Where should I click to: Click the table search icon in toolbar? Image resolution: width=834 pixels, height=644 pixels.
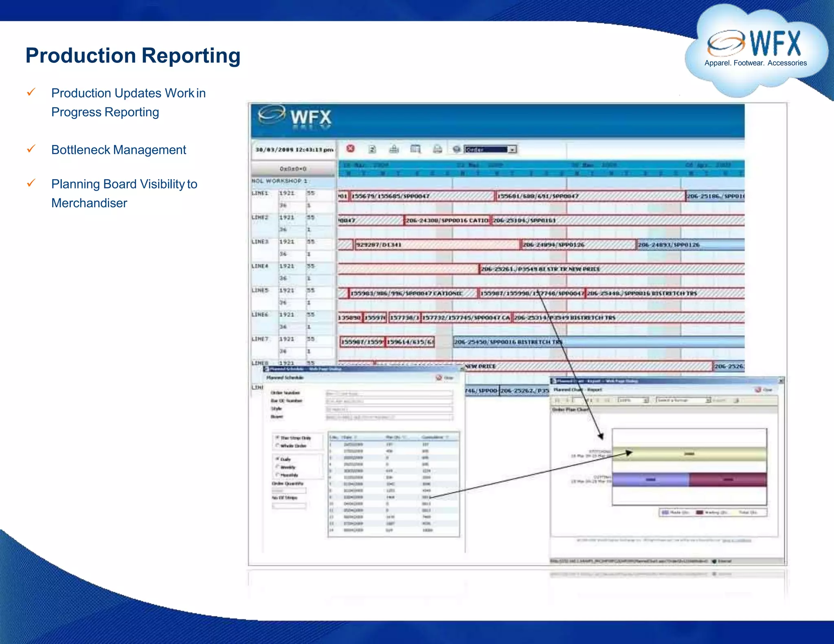pos(415,149)
